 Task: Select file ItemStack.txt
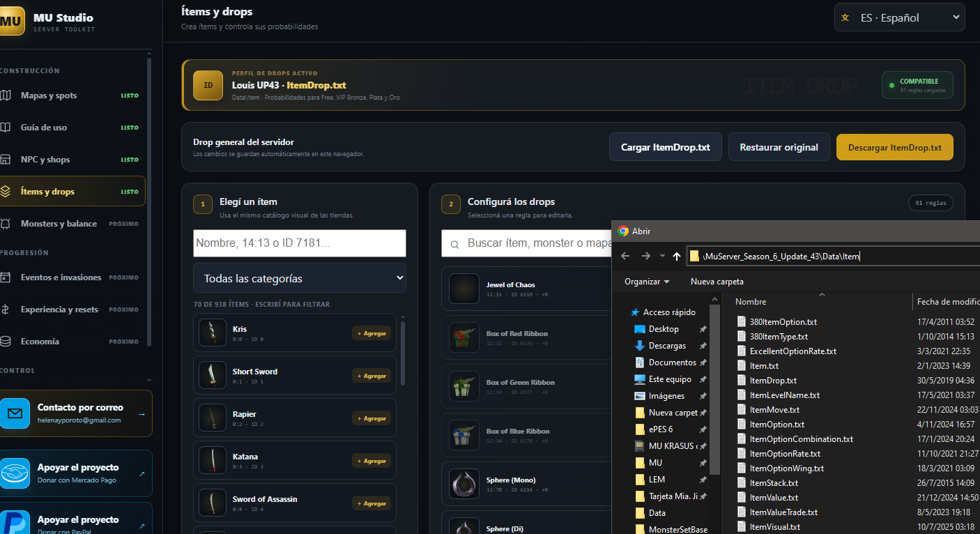pyautogui.click(x=774, y=483)
